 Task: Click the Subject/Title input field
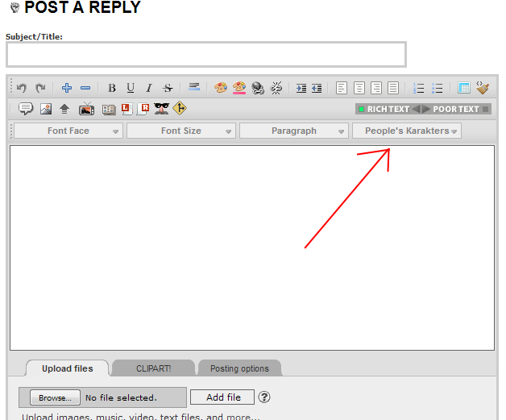coord(206,55)
